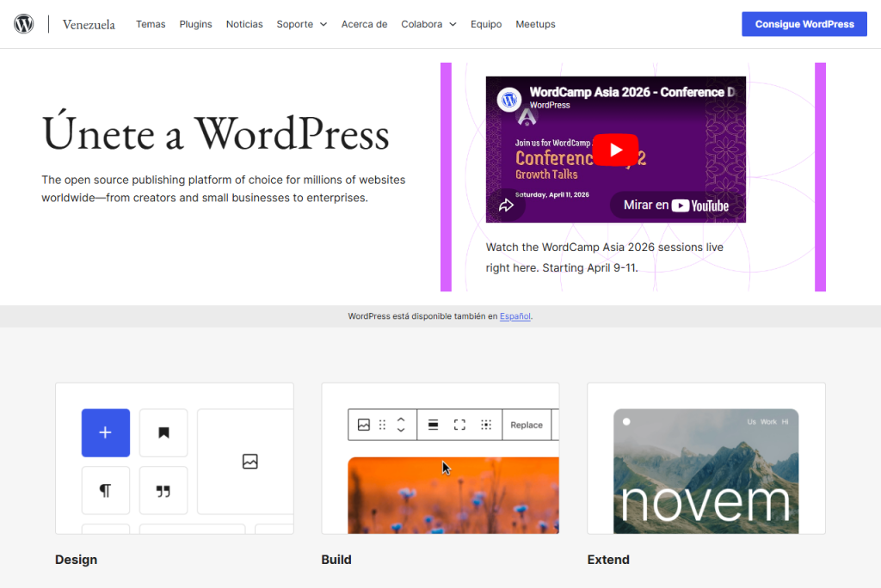The image size is (881, 588).
Task: Click Mirar en YouTube button
Action: 676,205
